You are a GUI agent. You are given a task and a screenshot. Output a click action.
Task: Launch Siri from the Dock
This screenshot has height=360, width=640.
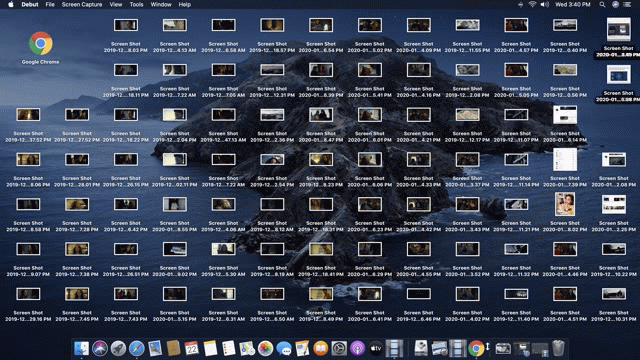100,349
